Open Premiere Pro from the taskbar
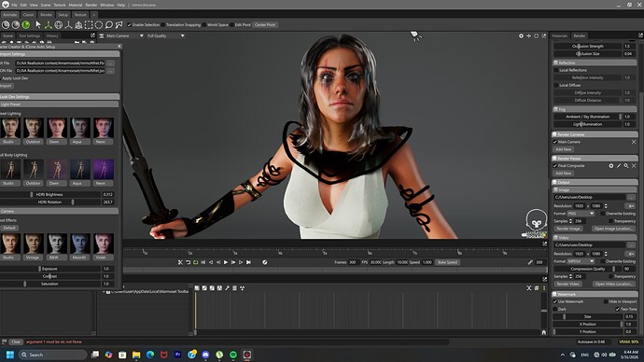This screenshot has width=644, height=362. point(178,355)
